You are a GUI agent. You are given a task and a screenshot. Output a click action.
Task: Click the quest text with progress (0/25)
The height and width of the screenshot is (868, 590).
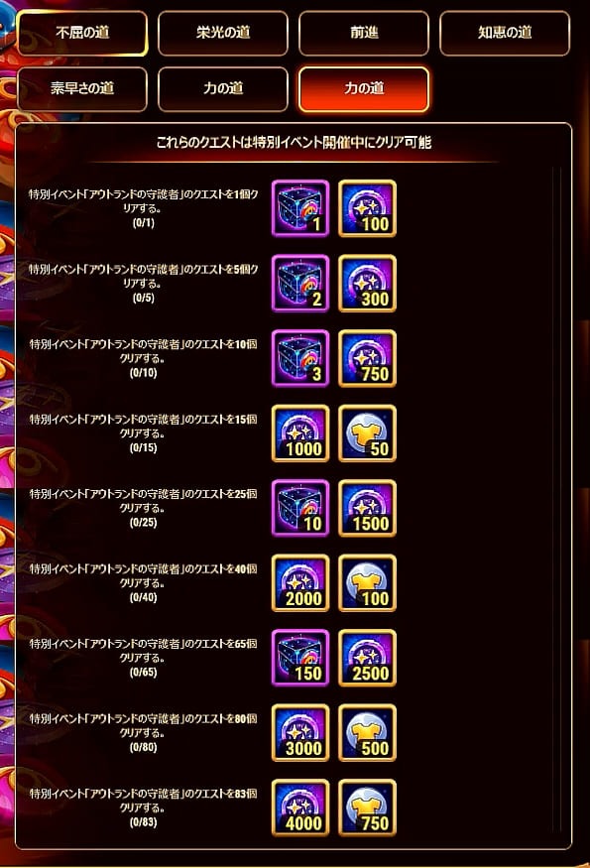[x=144, y=508]
